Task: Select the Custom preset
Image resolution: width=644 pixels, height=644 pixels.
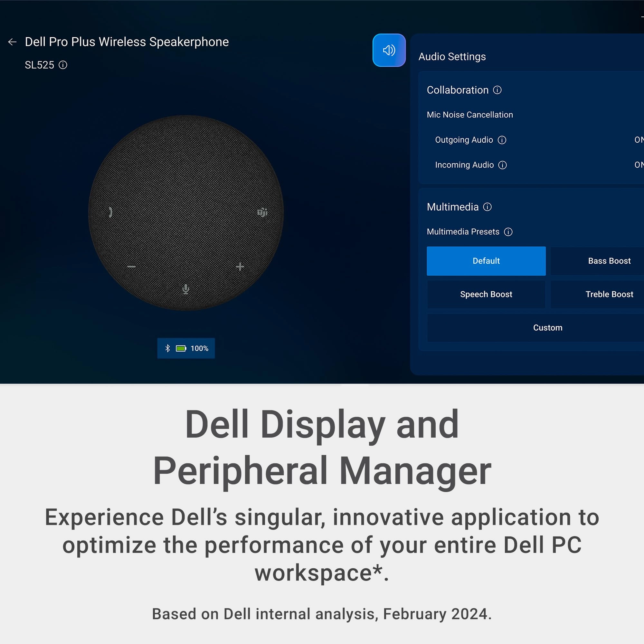Action: point(535,328)
